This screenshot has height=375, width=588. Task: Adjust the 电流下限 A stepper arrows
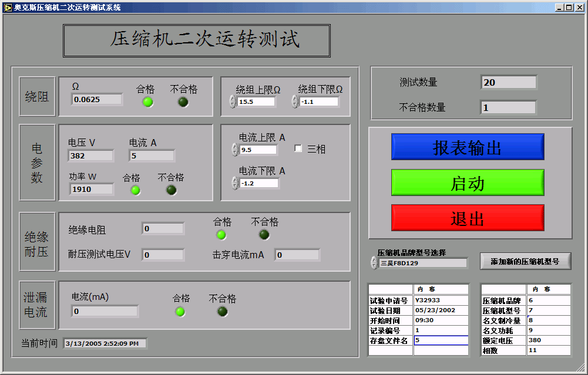[235, 183]
